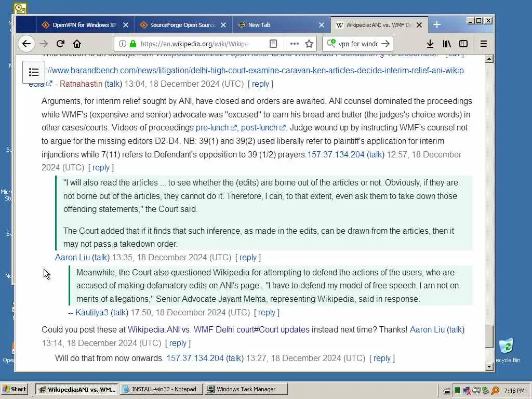Toggle Wikipedia table of contents button
Screen dimensions: 532x399
click(34, 72)
